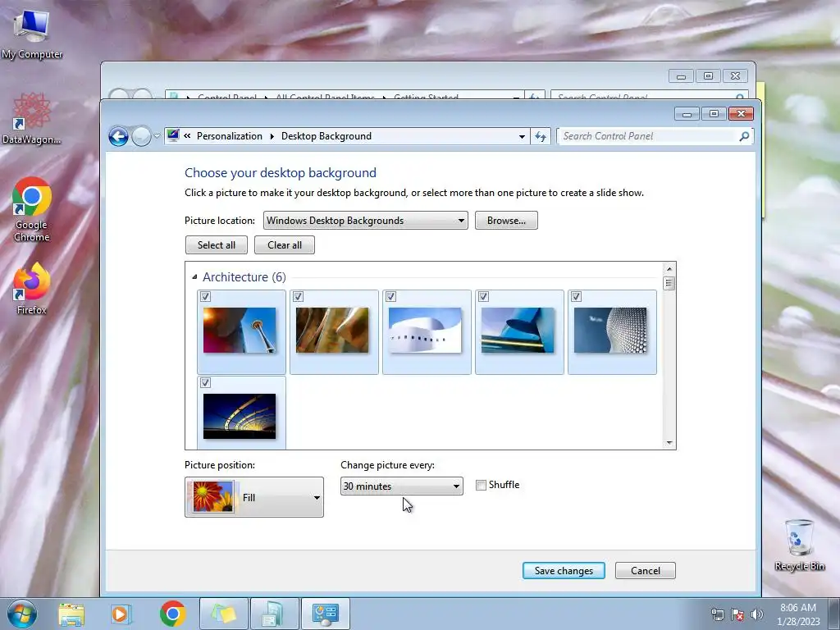The width and height of the screenshot is (840, 630).
Task: Open DataWagon desktop shortcut
Action: pyautogui.click(x=32, y=118)
